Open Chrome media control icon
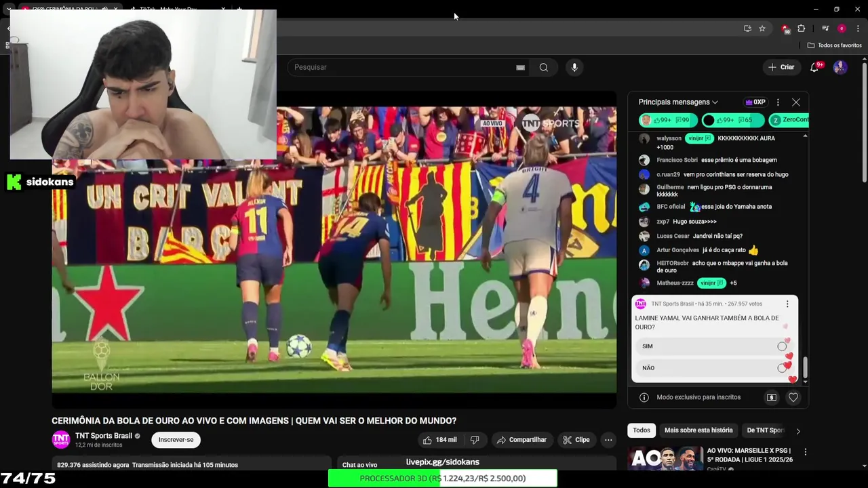 tap(825, 28)
